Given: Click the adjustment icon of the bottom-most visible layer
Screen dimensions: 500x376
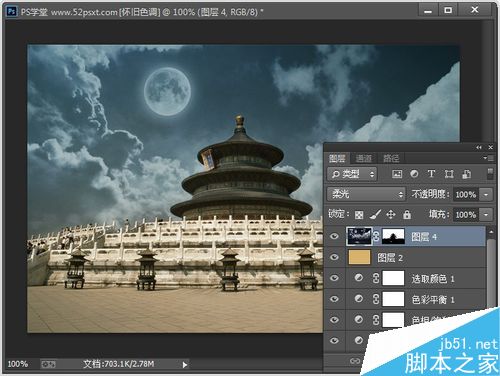Looking at the screenshot, I should [359, 340].
